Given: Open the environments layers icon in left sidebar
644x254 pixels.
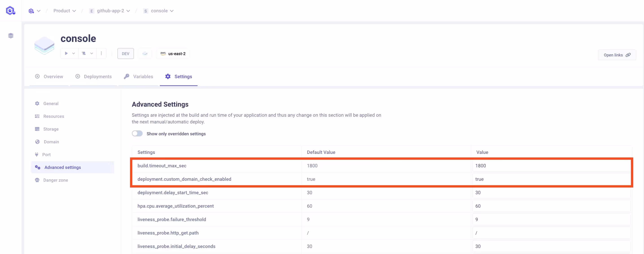Looking at the screenshot, I should 11,35.
